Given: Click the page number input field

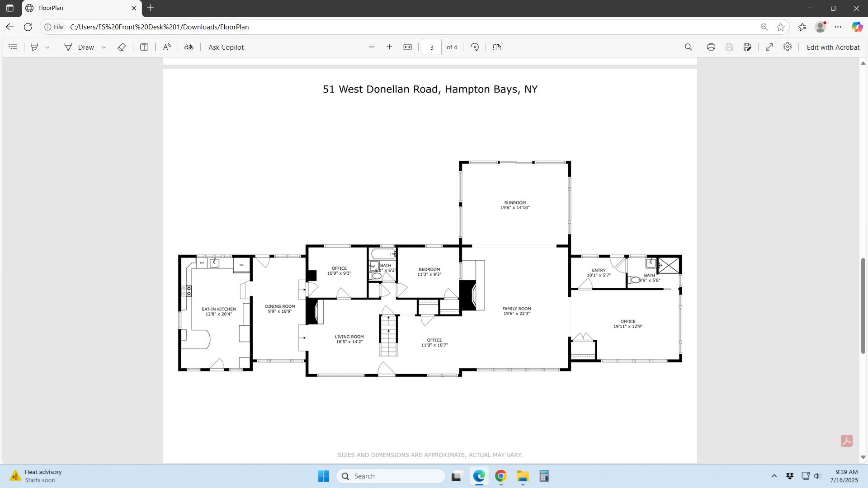Looking at the screenshot, I should pos(431,47).
